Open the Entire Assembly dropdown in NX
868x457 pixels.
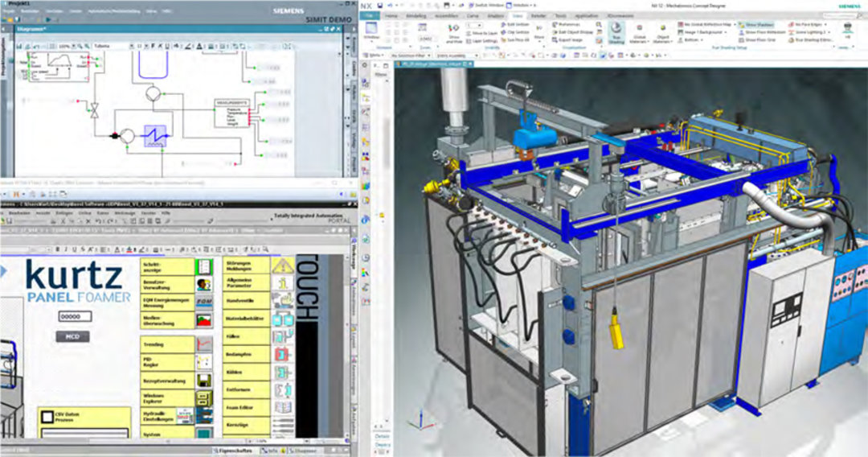(457, 56)
